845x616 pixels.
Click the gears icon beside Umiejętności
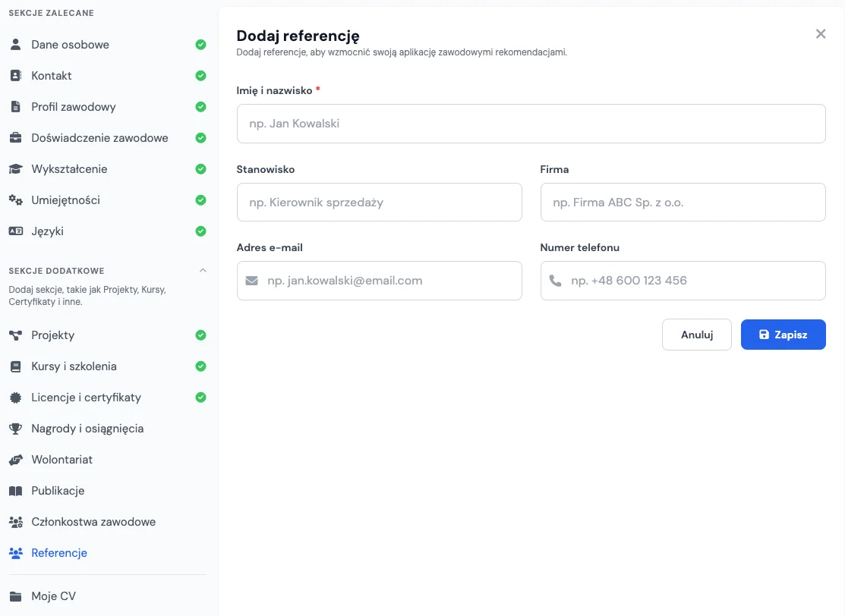[x=16, y=200]
